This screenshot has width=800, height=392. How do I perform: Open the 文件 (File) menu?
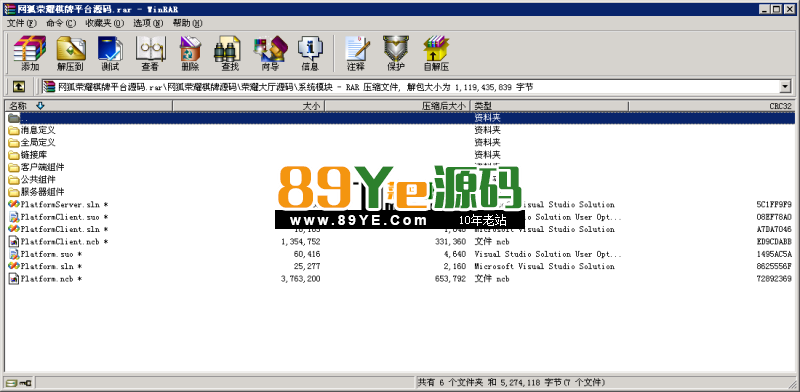(x=21, y=23)
